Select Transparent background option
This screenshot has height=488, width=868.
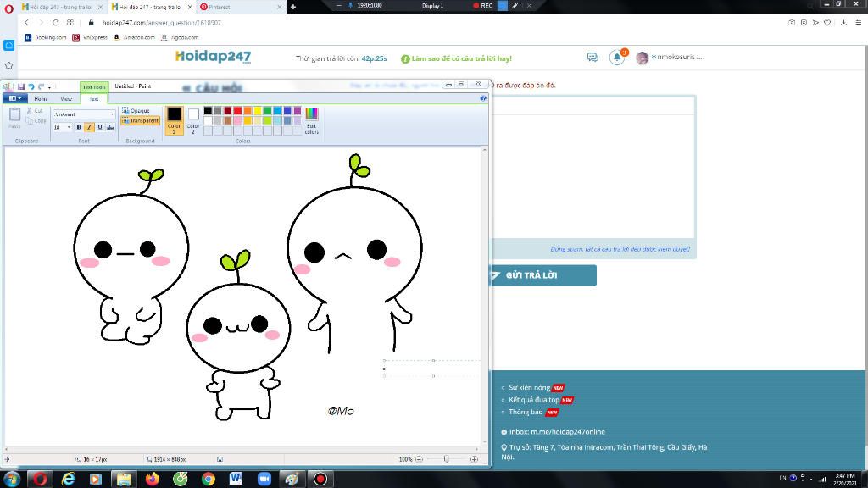(x=140, y=120)
